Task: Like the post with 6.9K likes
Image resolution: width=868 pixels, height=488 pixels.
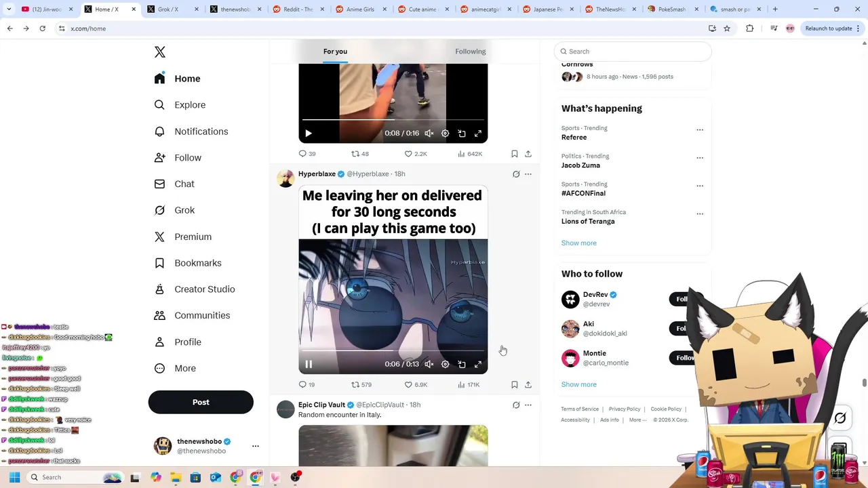Action: click(x=416, y=384)
